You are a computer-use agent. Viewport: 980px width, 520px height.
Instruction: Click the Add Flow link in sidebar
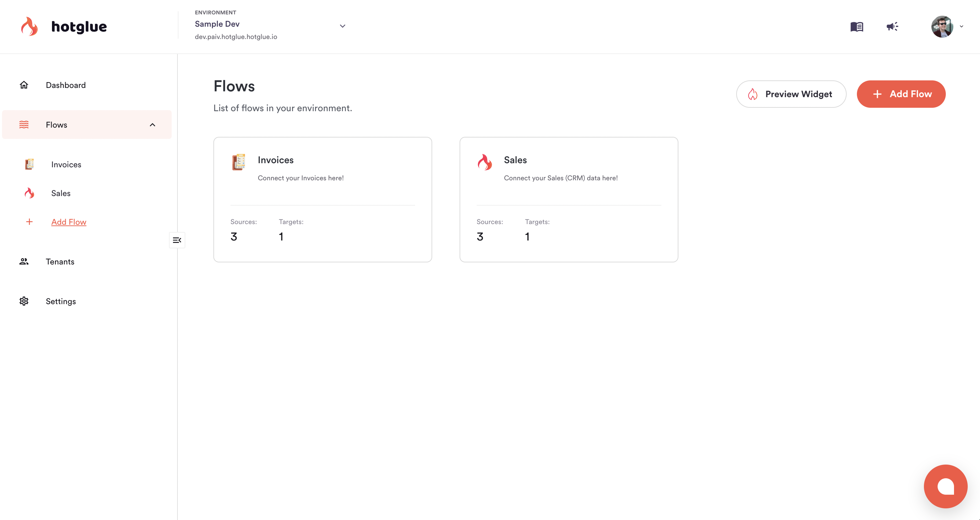(x=69, y=222)
